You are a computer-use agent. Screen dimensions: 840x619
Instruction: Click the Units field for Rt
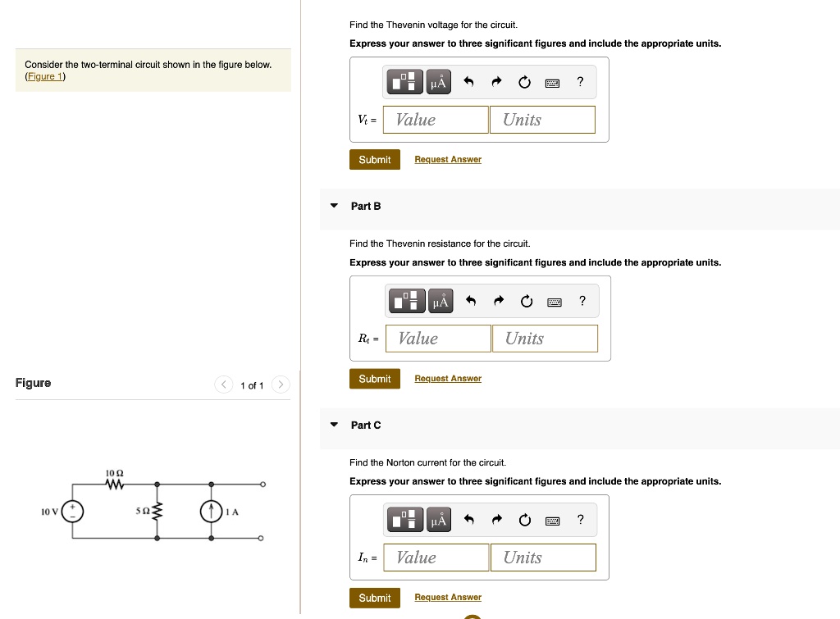[545, 338]
